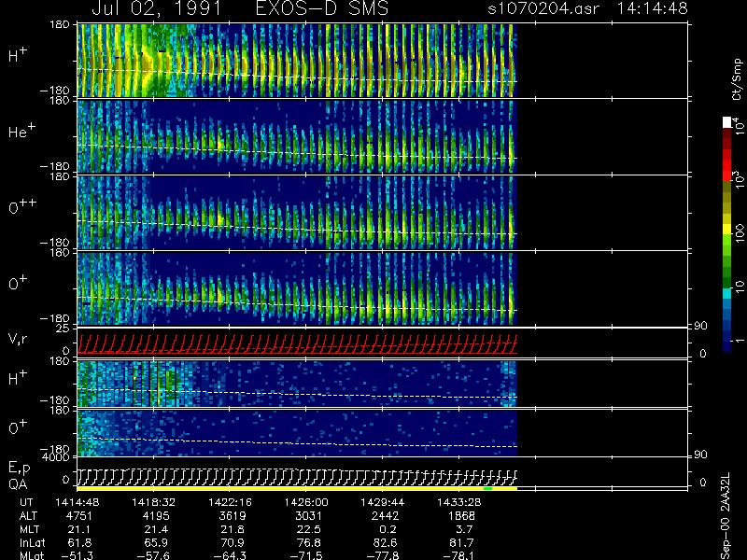Click the top panel 'H+' label
The width and height of the screenshot is (747, 560).
tap(18, 55)
